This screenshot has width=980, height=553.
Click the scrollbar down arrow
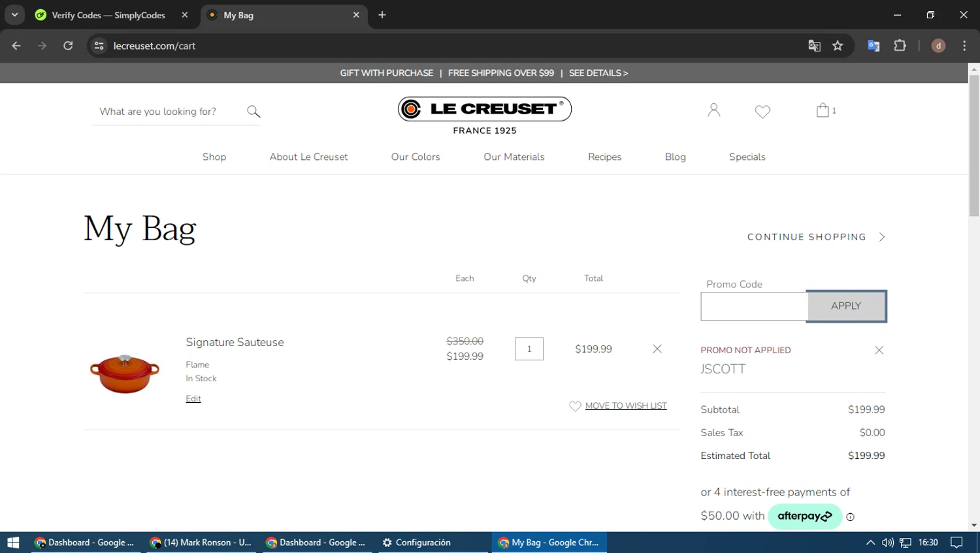(x=974, y=525)
